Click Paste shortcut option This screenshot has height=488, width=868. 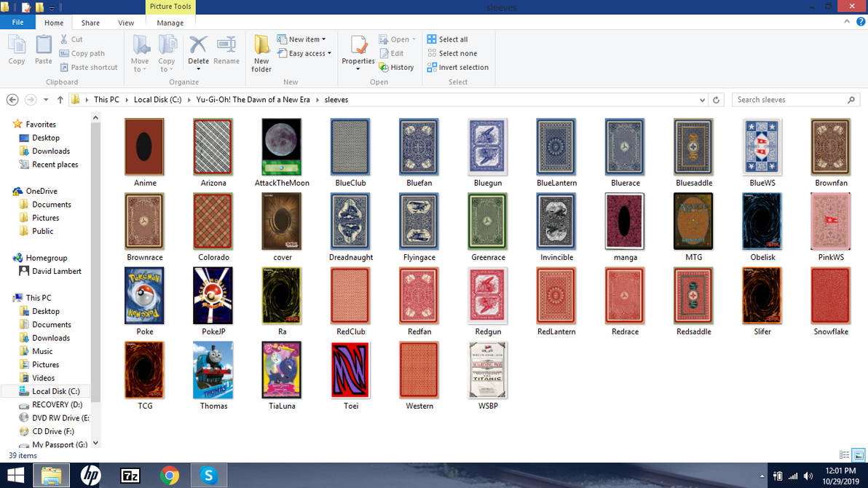tap(89, 67)
